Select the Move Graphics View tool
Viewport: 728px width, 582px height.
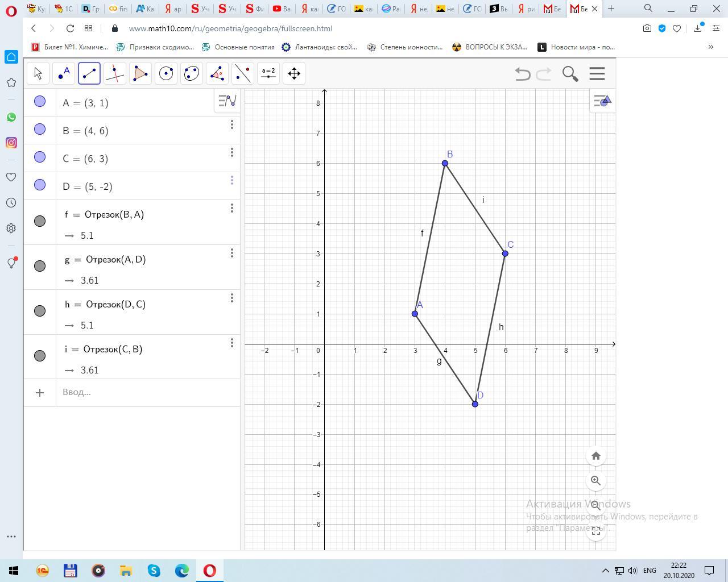coord(294,73)
